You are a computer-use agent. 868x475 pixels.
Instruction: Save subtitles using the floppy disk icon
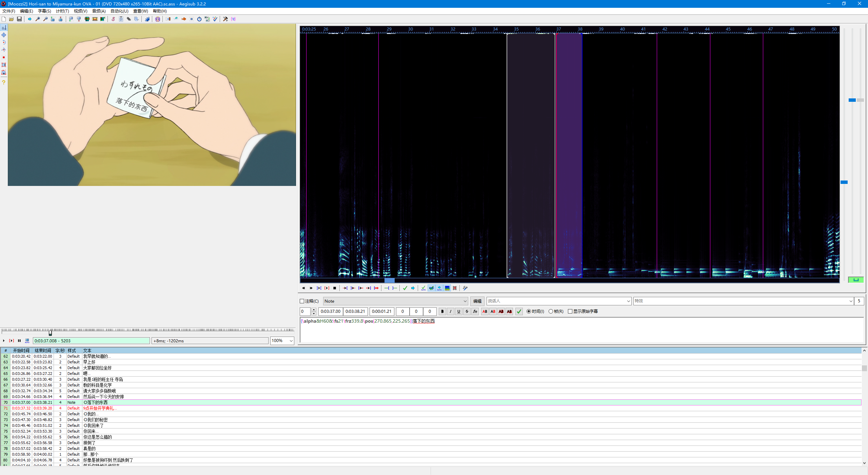19,19
